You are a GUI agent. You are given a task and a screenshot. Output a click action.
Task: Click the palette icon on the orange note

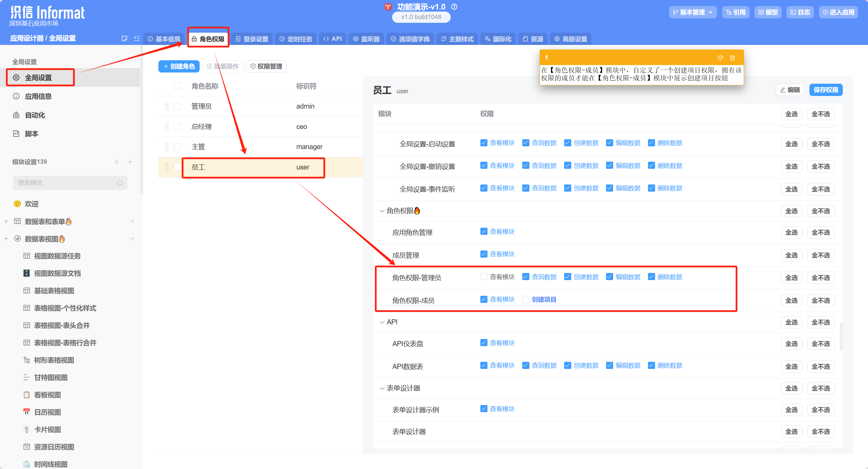tap(720, 58)
